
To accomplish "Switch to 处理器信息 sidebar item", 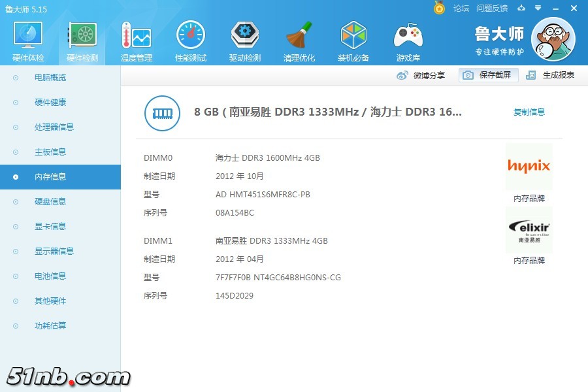I will pos(54,127).
